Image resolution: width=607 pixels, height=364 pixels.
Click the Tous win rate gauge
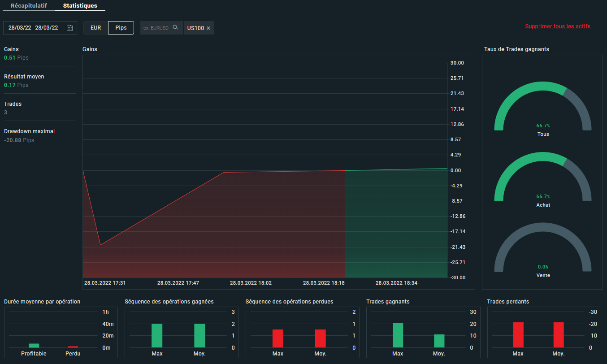[x=542, y=108]
